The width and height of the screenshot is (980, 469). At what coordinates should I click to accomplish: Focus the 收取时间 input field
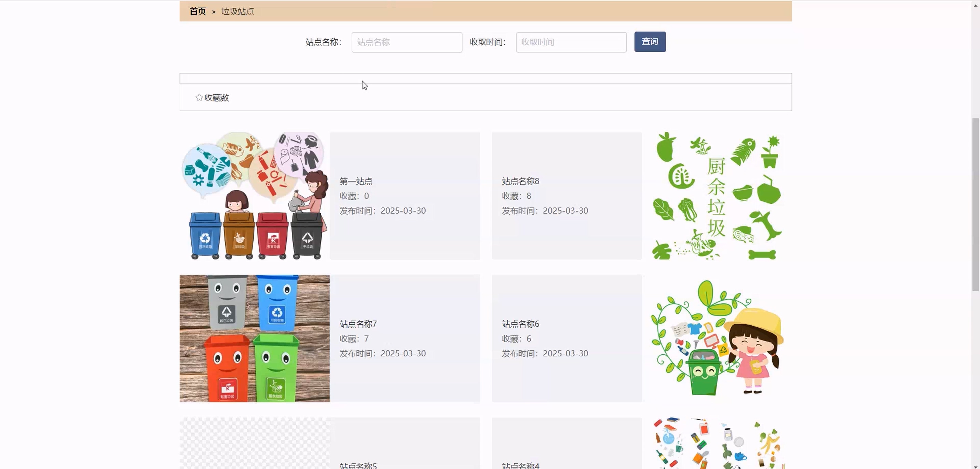(x=571, y=42)
